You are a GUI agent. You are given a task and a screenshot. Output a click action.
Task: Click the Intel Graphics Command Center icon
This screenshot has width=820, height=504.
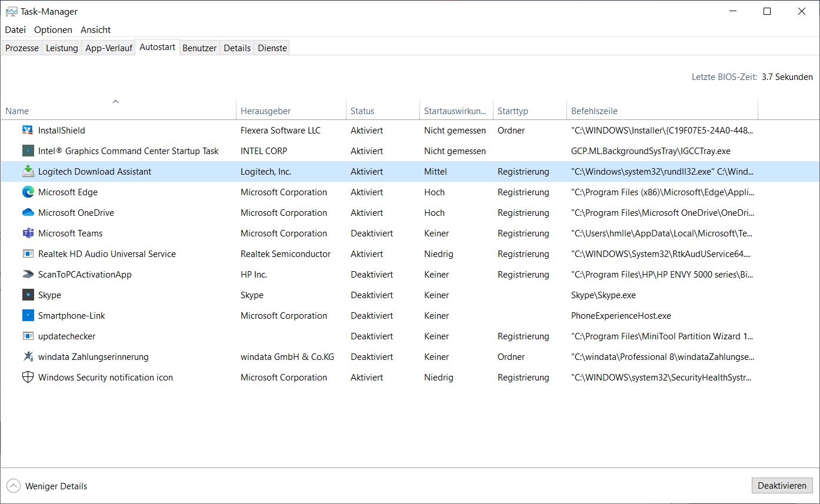pos(28,151)
